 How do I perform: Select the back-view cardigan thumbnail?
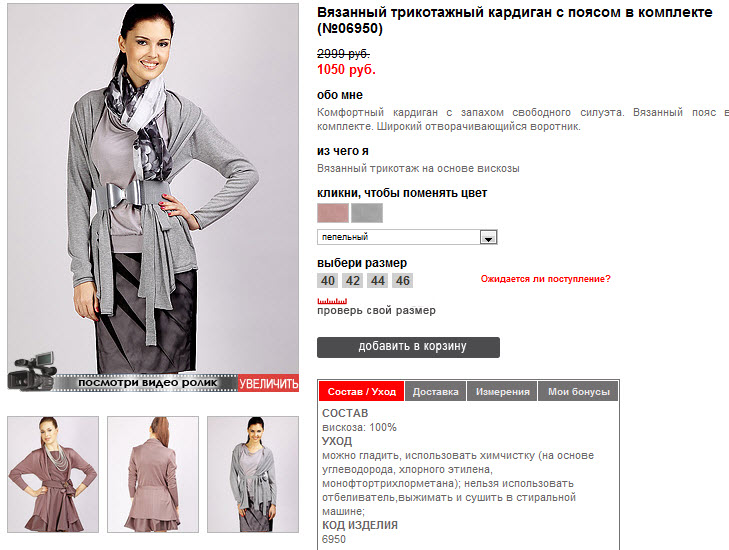coord(153,474)
